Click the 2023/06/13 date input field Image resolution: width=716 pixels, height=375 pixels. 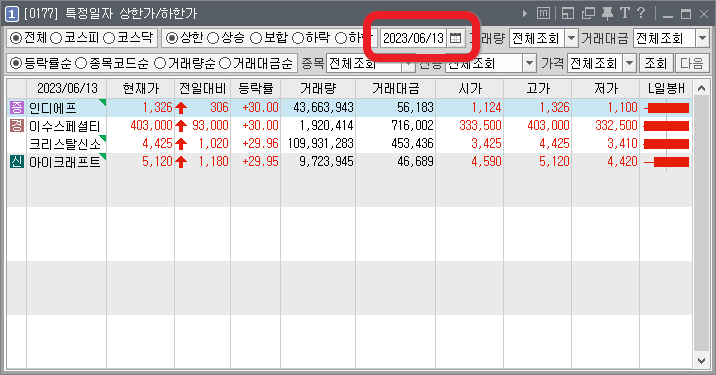click(x=413, y=38)
